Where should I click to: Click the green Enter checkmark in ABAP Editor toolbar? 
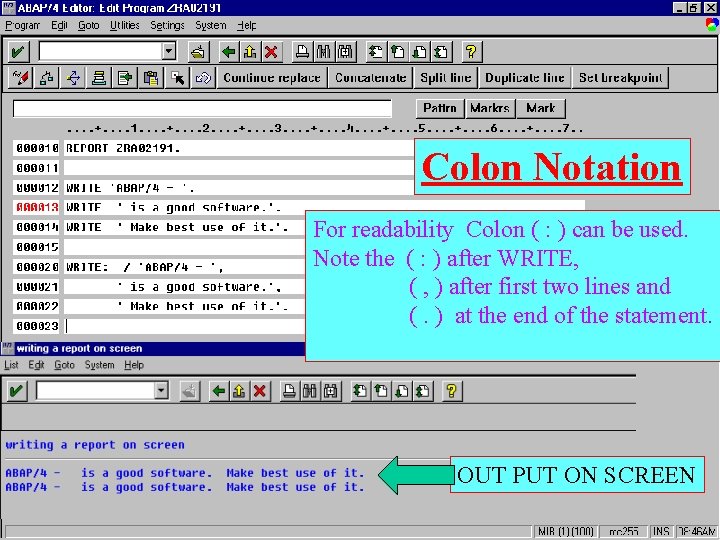pyautogui.click(x=18, y=51)
